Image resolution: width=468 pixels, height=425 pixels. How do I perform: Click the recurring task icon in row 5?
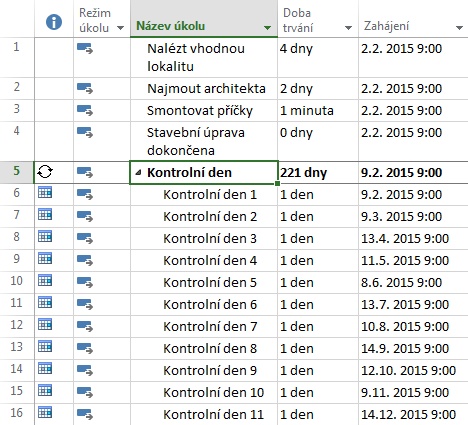coord(45,172)
